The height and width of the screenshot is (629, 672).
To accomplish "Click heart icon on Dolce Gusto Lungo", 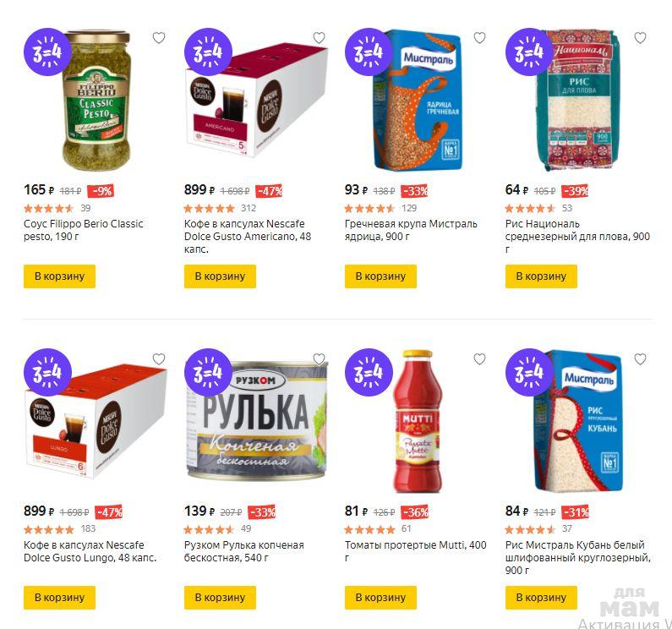I will pos(159,359).
